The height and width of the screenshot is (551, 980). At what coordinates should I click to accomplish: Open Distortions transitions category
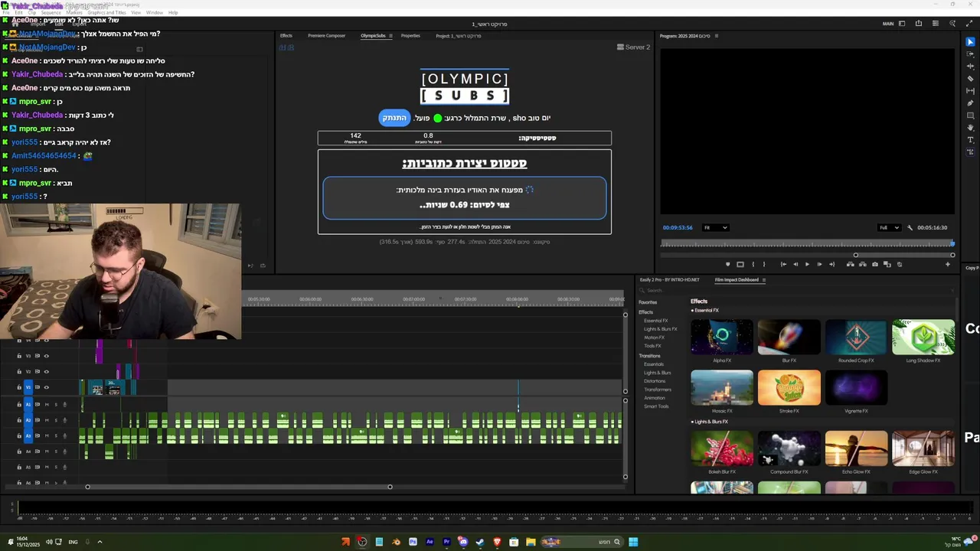pos(655,381)
